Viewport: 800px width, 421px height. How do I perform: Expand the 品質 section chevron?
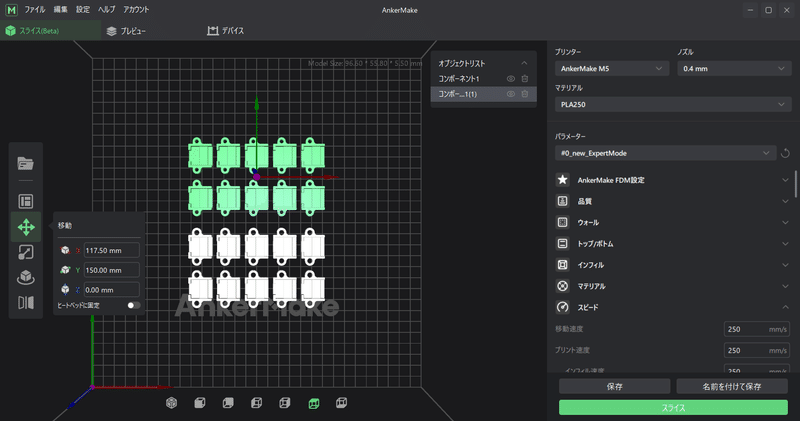785,201
